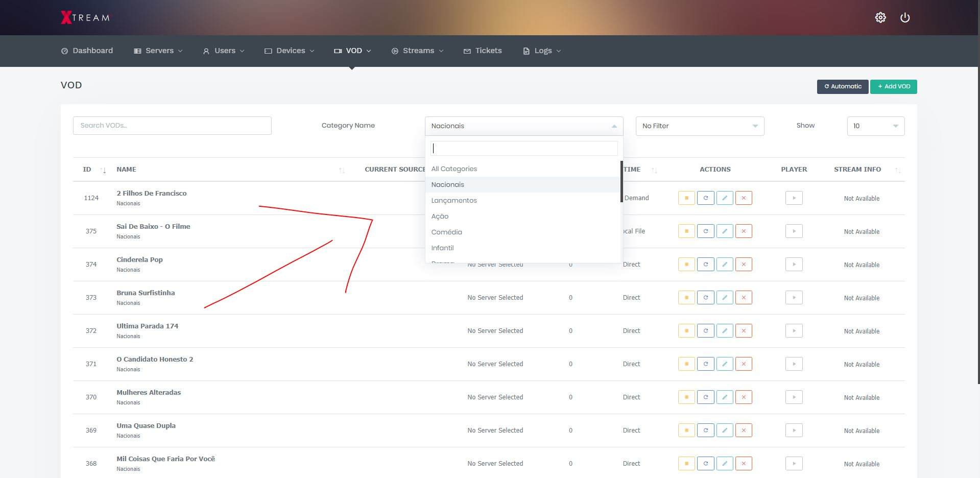Click ID 1124 cell
The image size is (980, 478).
point(91,198)
